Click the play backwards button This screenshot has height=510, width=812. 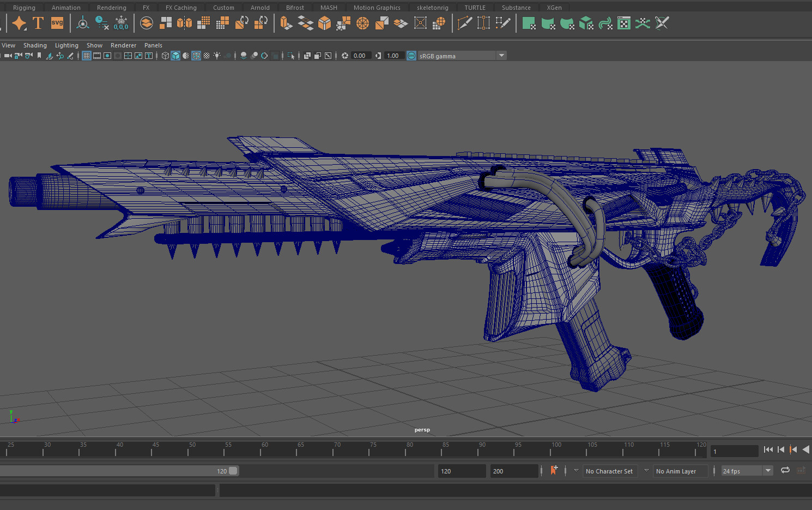tap(805, 449)
